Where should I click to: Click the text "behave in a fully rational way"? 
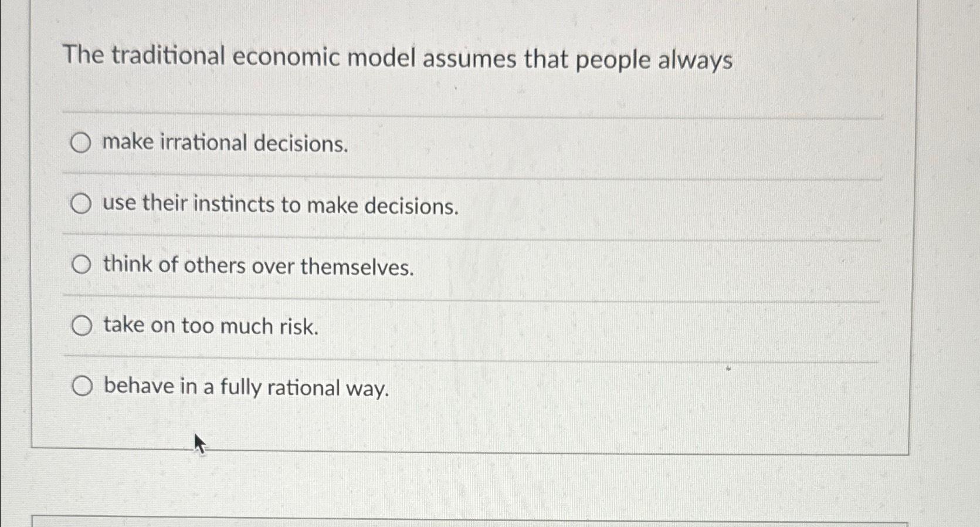coord(246,387)
